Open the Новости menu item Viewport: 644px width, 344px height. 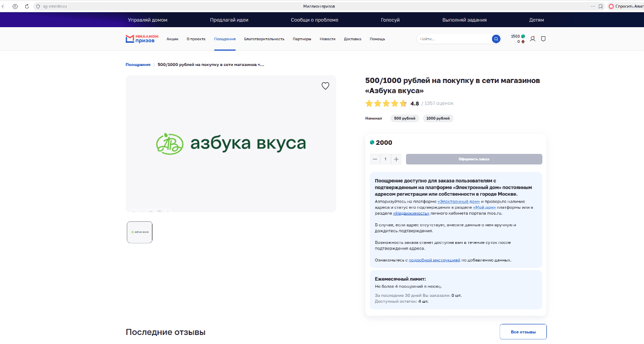tap(328, 39)
